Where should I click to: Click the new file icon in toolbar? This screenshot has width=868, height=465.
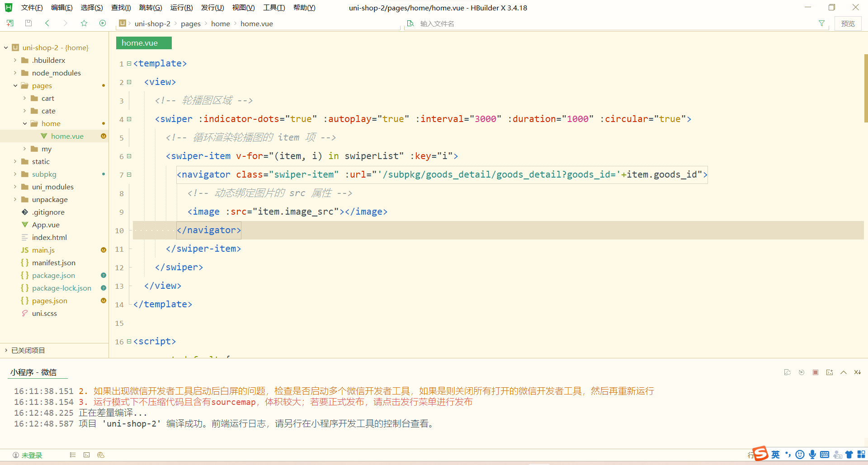(9, 23)
